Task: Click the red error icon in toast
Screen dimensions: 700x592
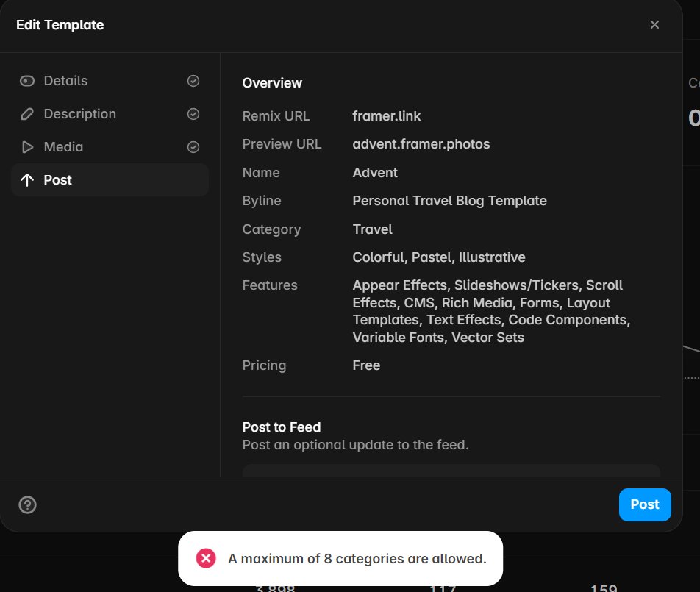Action: coord(206,558)
